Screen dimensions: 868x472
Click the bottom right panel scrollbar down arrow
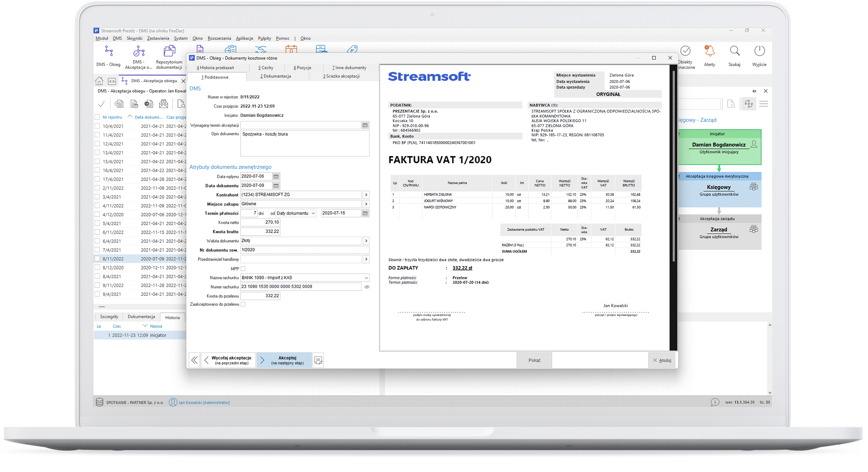point(770,393)
